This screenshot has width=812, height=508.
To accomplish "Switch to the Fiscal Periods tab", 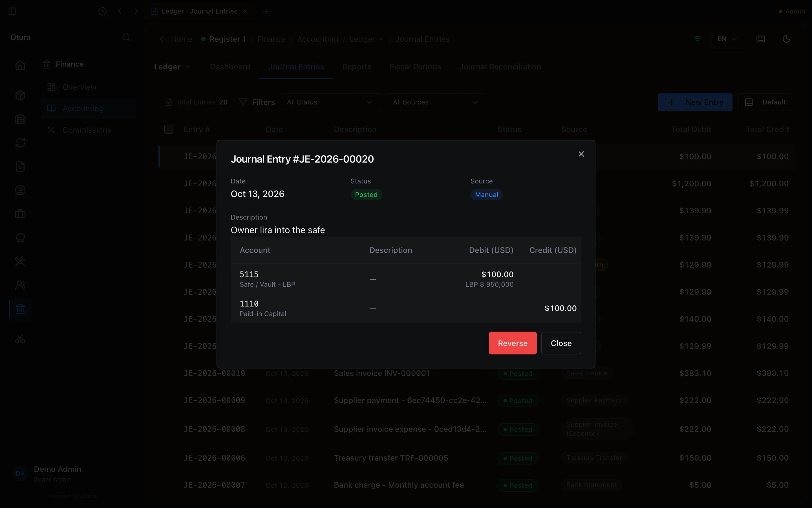I will click(x=415, y=67).
